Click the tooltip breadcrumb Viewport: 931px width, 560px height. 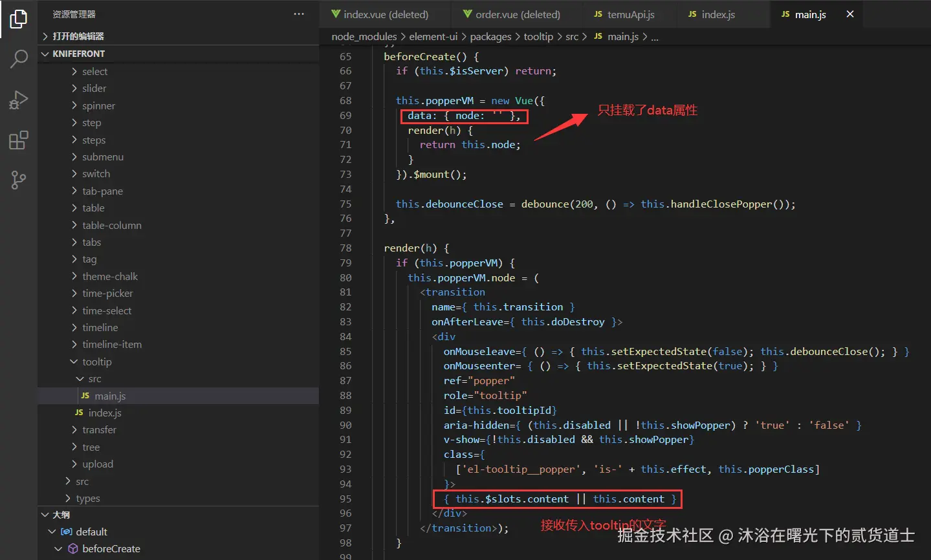tap(538, 37)
